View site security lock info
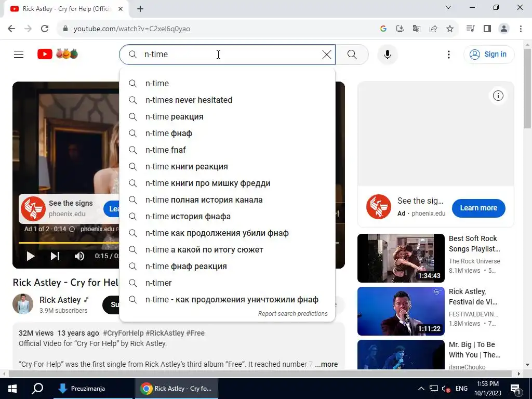Image resolution: width=532 pixels, height=399 pixels. (65, 29)
